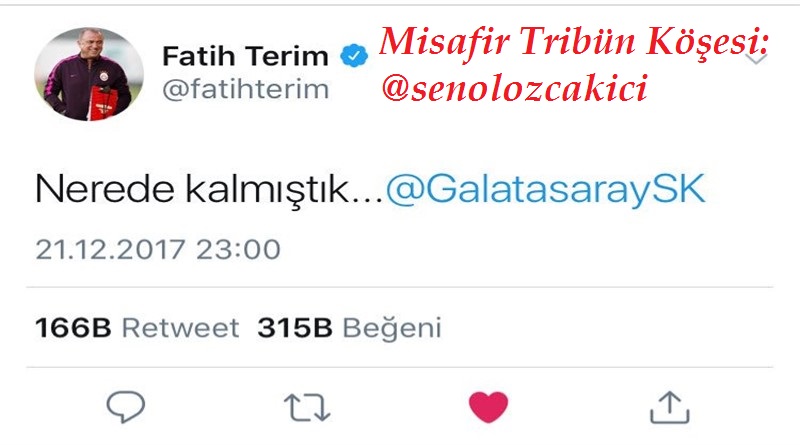Click the red @senolozcakici text
The width and height of the screenshot is (800, 445).
point(515,87)
